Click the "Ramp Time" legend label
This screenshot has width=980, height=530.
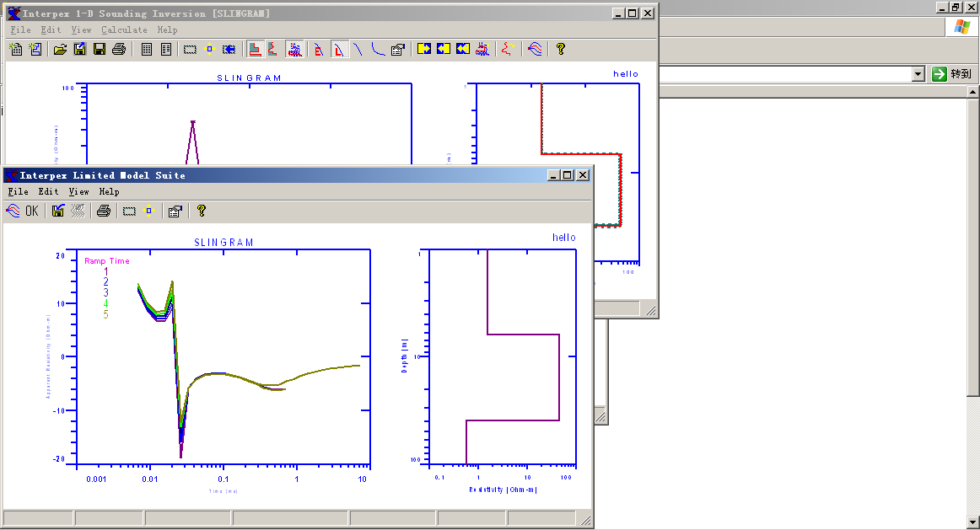pos(107,261)
